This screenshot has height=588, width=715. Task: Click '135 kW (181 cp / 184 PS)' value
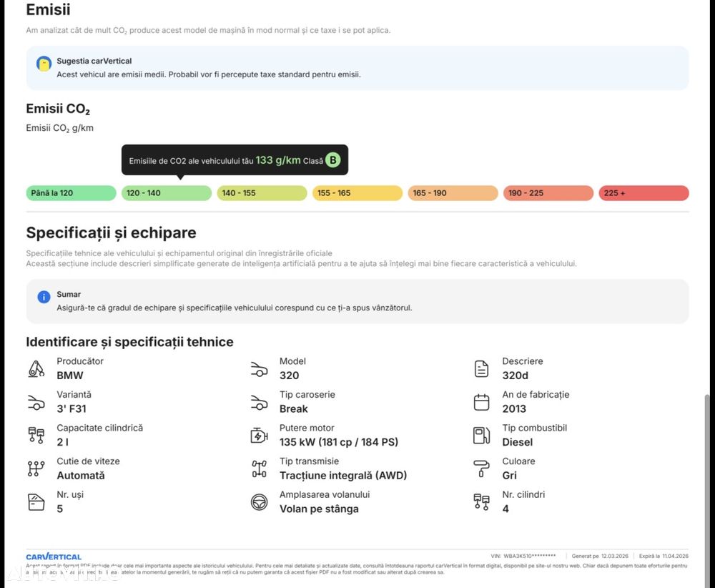coord(339,442)
